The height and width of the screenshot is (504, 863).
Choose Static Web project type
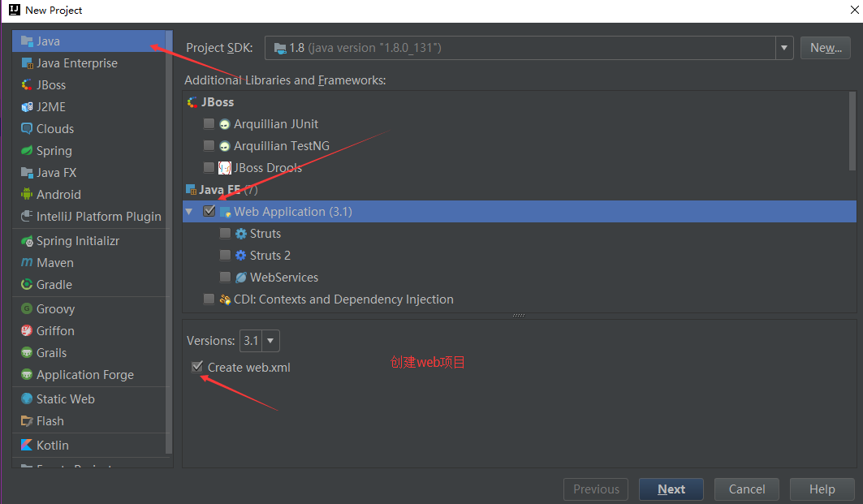(88, 399)
